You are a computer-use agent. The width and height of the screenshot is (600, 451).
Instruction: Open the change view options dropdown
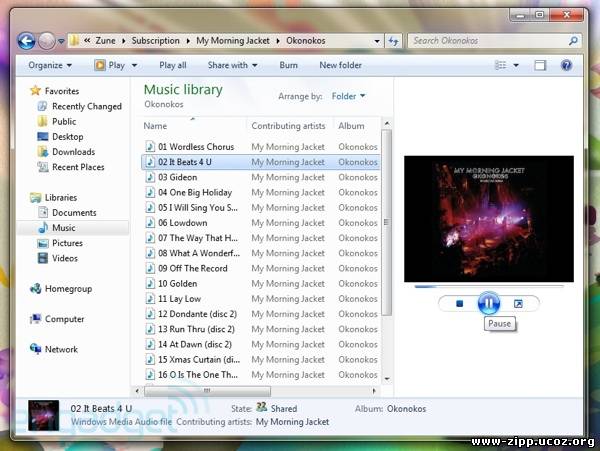coord(518,65)
